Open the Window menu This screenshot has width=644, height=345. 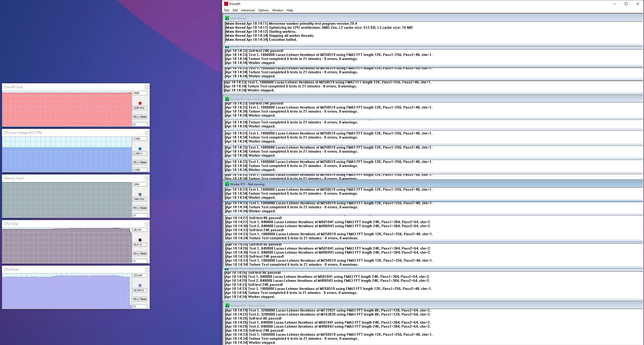(x=277, y=10)
